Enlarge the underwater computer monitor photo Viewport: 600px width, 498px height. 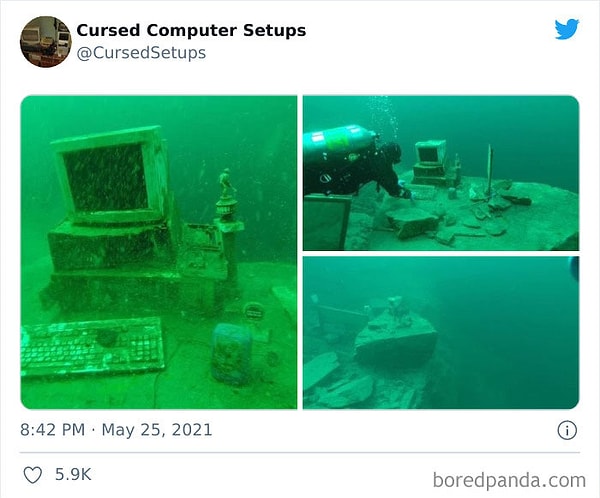click(159, 252)
